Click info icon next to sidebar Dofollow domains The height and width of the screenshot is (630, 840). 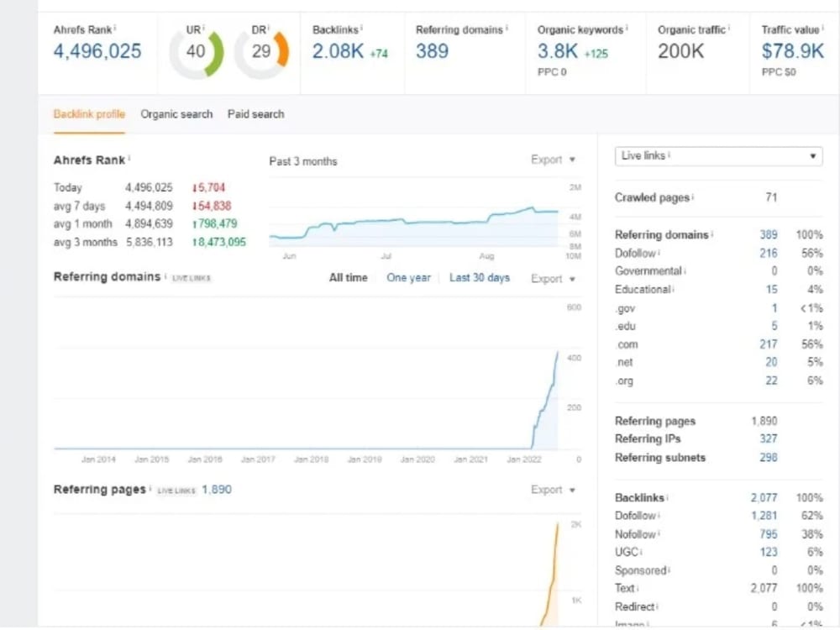(x=659, y=252)
